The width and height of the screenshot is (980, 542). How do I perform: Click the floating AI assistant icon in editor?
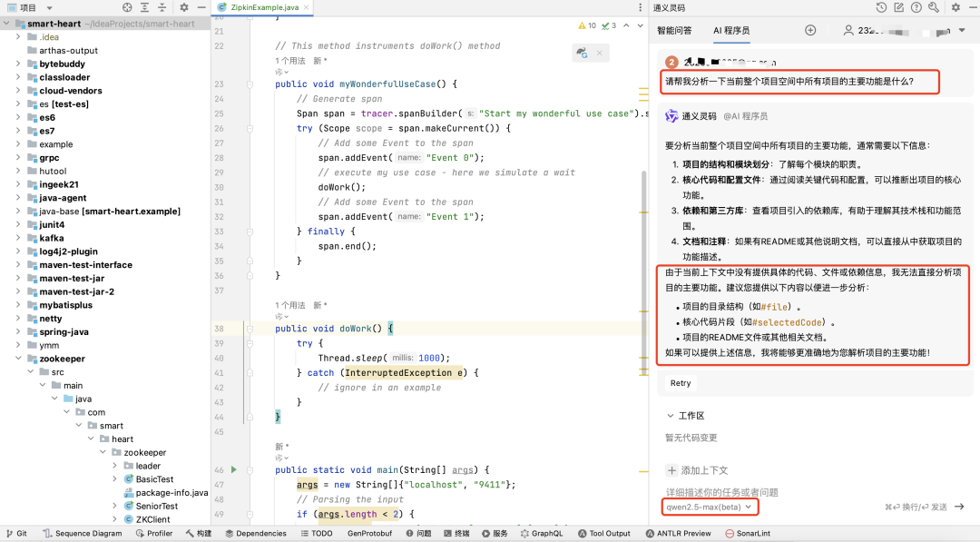[x=582, y=54]
